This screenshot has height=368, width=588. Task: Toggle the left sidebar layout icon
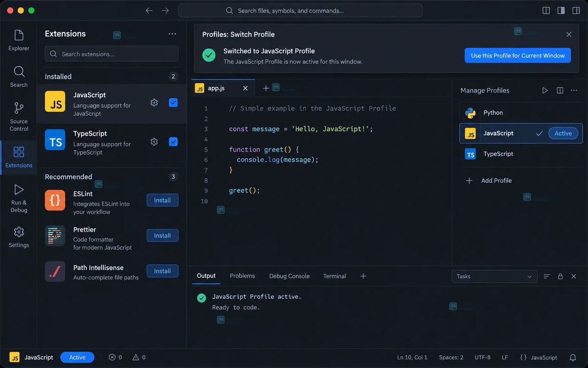[546, 11]
